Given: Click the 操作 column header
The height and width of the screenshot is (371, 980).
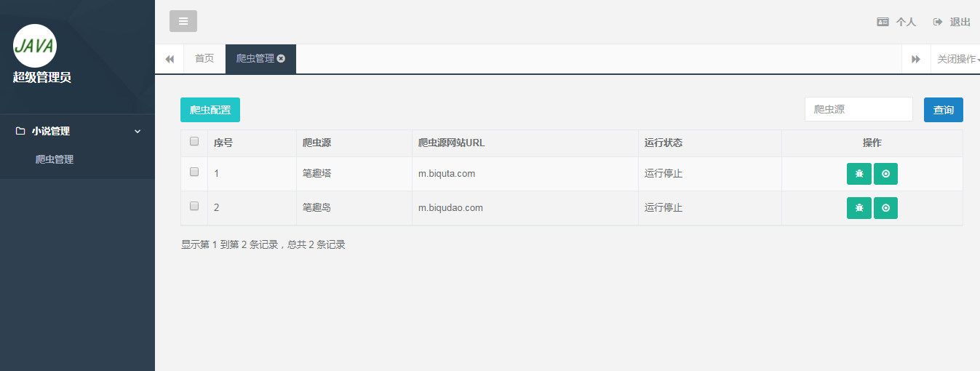Looking at the screenshot, I should (x=872, y=143).
